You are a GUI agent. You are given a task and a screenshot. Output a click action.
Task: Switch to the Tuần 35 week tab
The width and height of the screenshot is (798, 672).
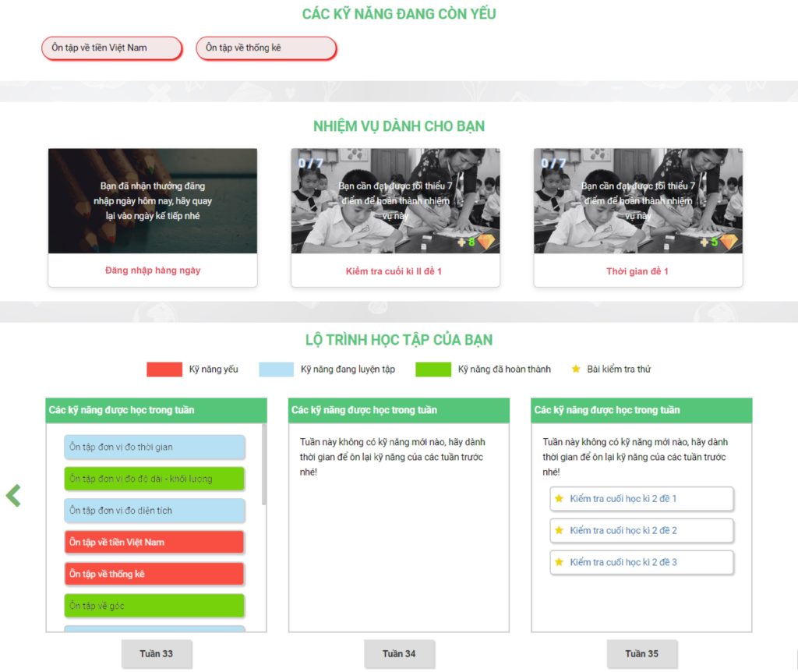point(641,654)
